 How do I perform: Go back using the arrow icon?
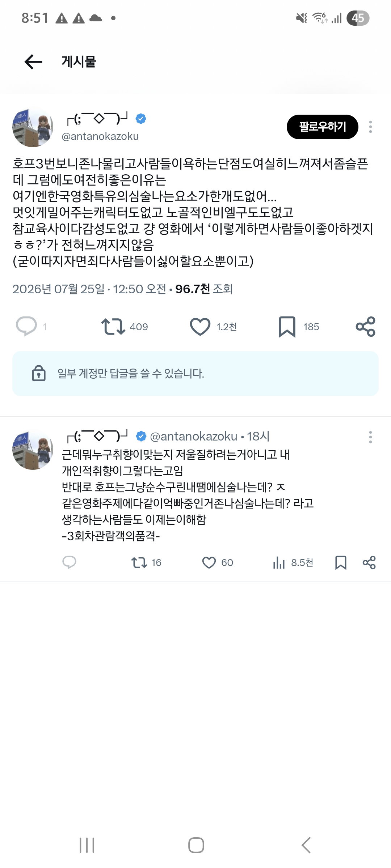click(33, 62)
